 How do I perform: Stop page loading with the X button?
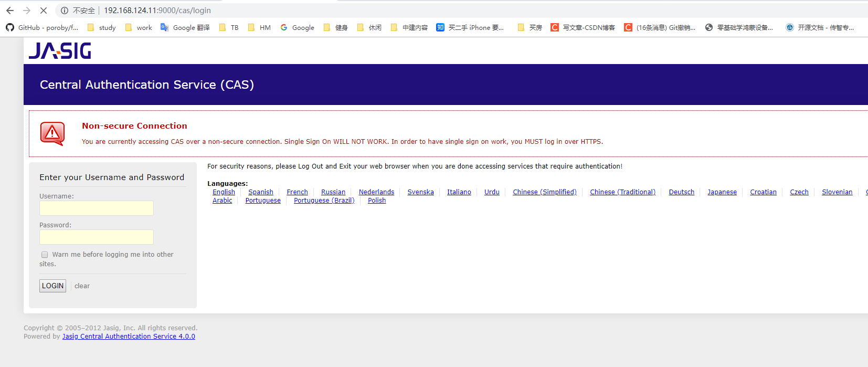(x=44, y=11)
